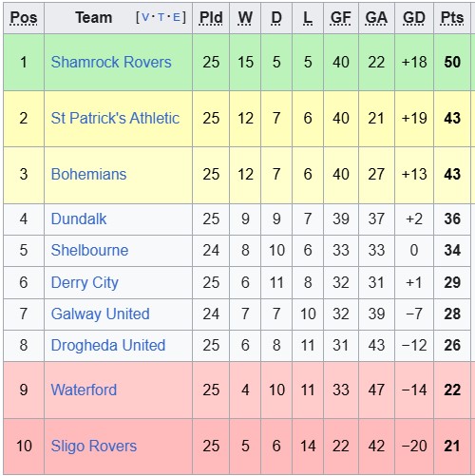Click the GD column header
The image size is (475, 476).
tap(414, 18)
